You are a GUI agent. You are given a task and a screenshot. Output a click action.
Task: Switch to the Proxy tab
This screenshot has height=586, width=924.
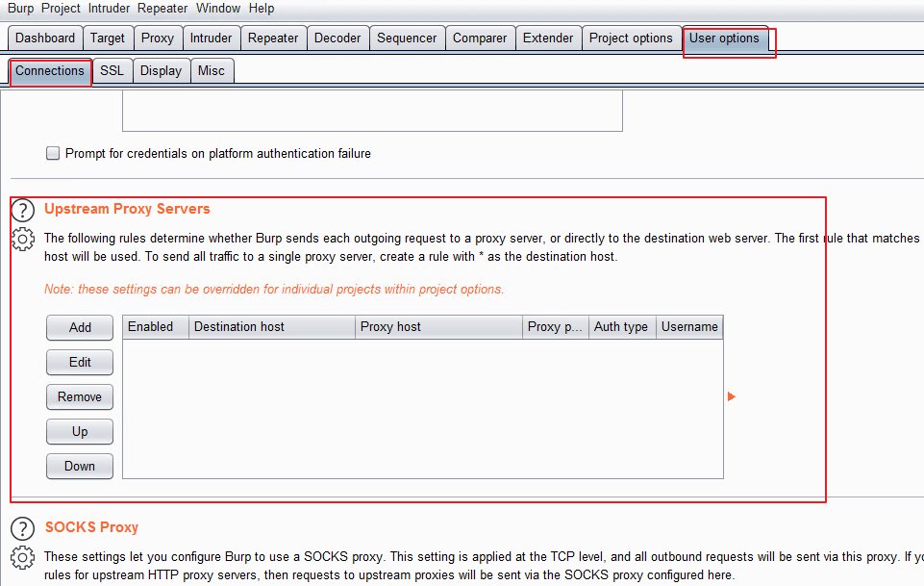[158, 38]
